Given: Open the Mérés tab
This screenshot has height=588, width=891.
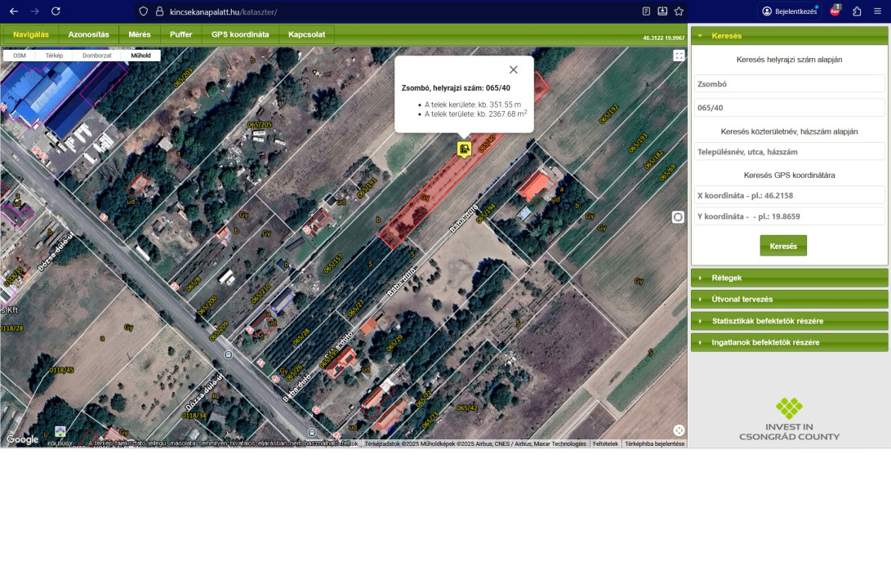Looking at the screenshot, I should [139, 34].
